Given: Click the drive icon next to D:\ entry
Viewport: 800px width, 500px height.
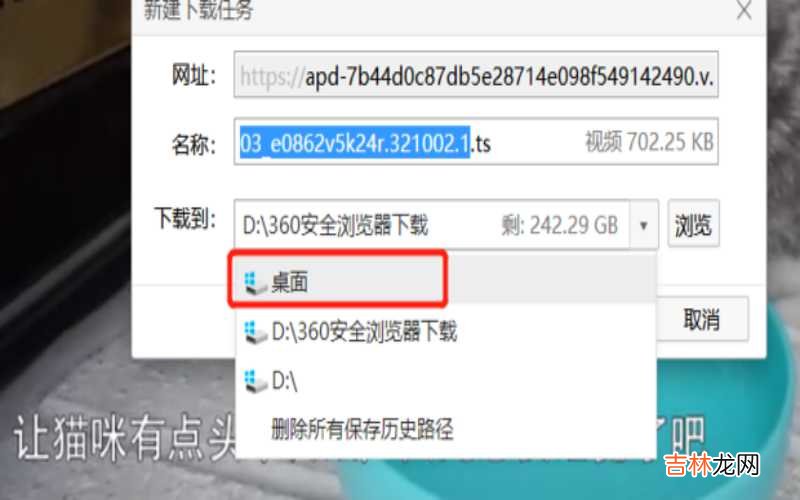Looking at the screenshot, I should [256, 381].
